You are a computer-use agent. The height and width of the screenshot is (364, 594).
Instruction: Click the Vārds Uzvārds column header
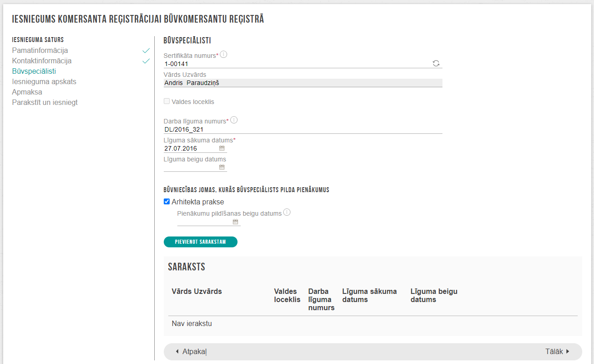point(197,292)
